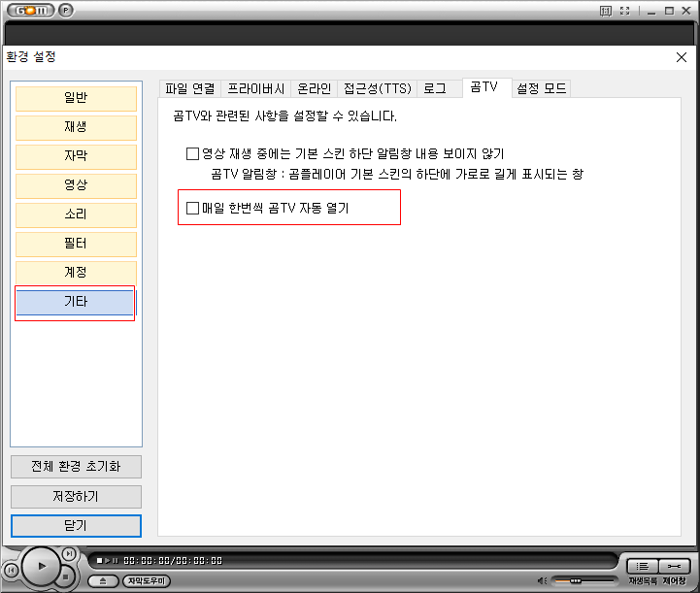700x593 pixels.
Task: Close the 환경 설정 dialog with X
Action: (x=682, y=57)
